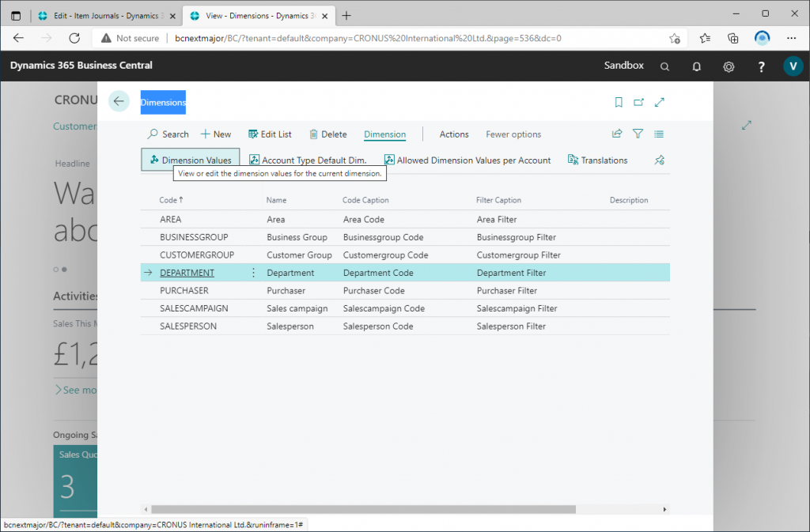Open the Business Central settings gear

729,66
